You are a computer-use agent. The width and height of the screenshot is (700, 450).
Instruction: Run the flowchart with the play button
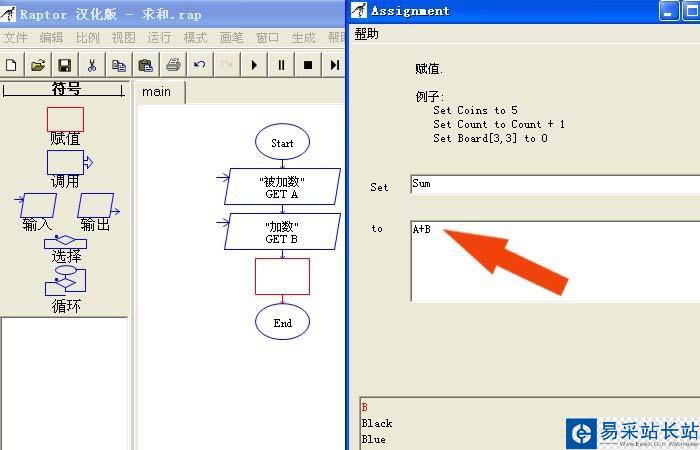tap(254, 65)
